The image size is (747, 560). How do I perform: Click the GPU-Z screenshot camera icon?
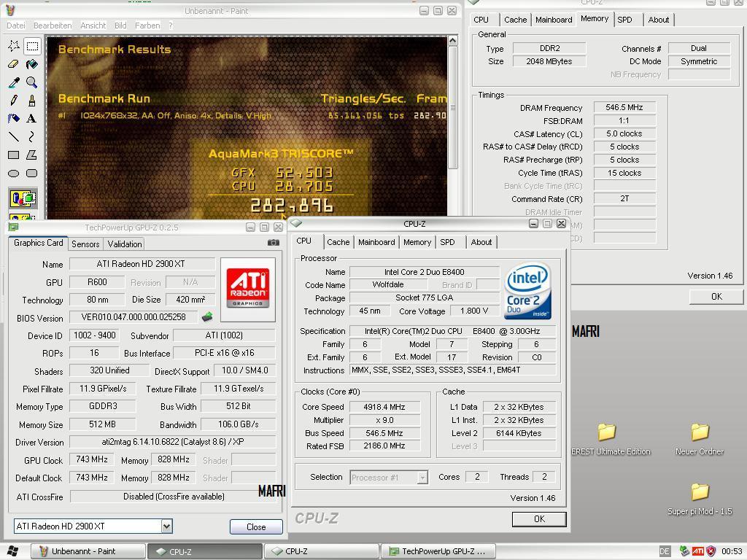point(273,243)
